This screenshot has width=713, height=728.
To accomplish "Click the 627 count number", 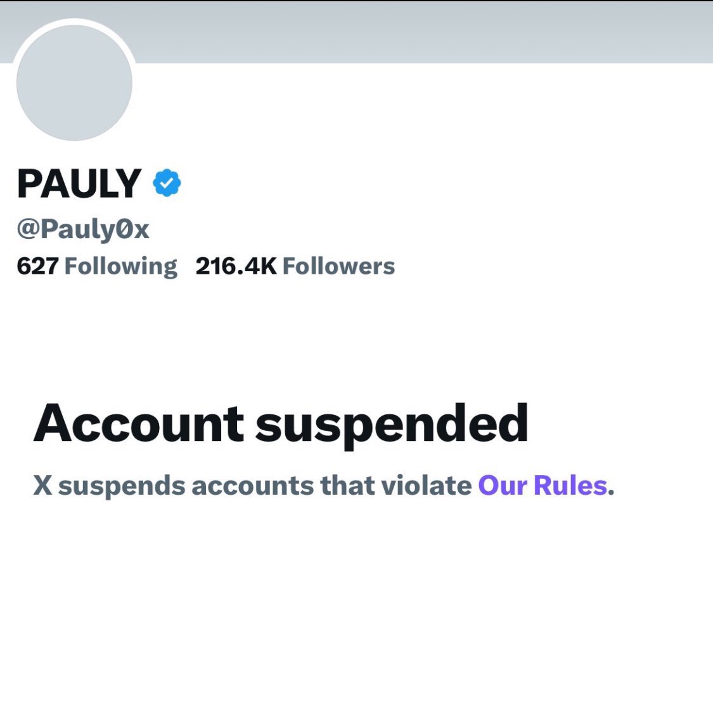I will pyautogui.click(x=37, y=266).
